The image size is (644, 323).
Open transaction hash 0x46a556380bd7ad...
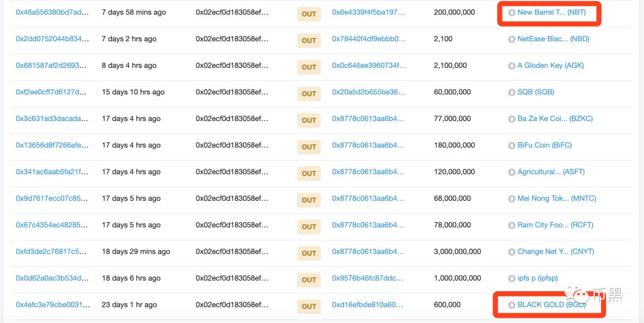tap(52, 13)
